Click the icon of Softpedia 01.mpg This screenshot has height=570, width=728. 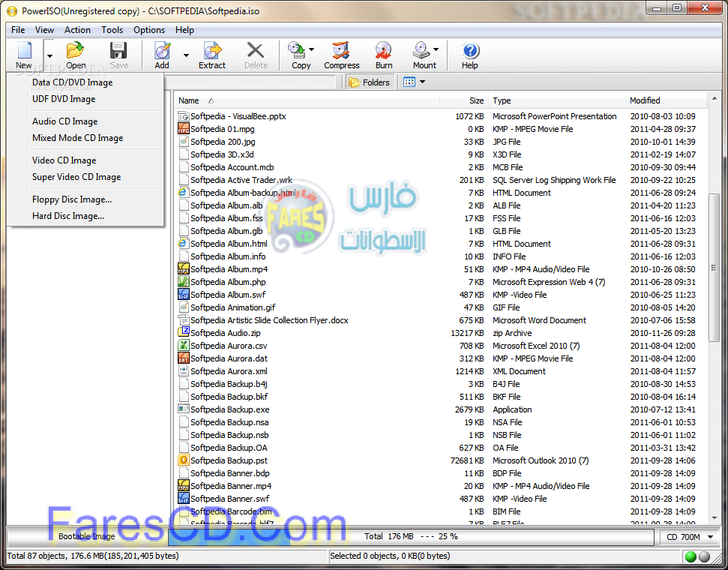pos(184,129)
